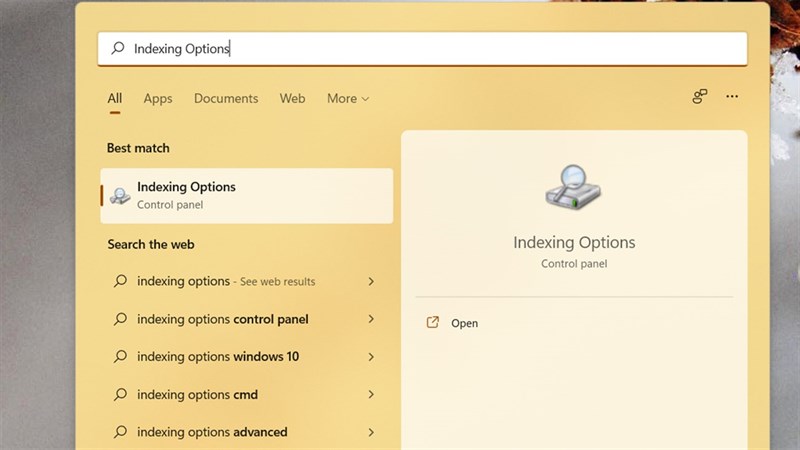Open Indexing Options from the right pane
The image size is (800, 450).
pos(464,323)
